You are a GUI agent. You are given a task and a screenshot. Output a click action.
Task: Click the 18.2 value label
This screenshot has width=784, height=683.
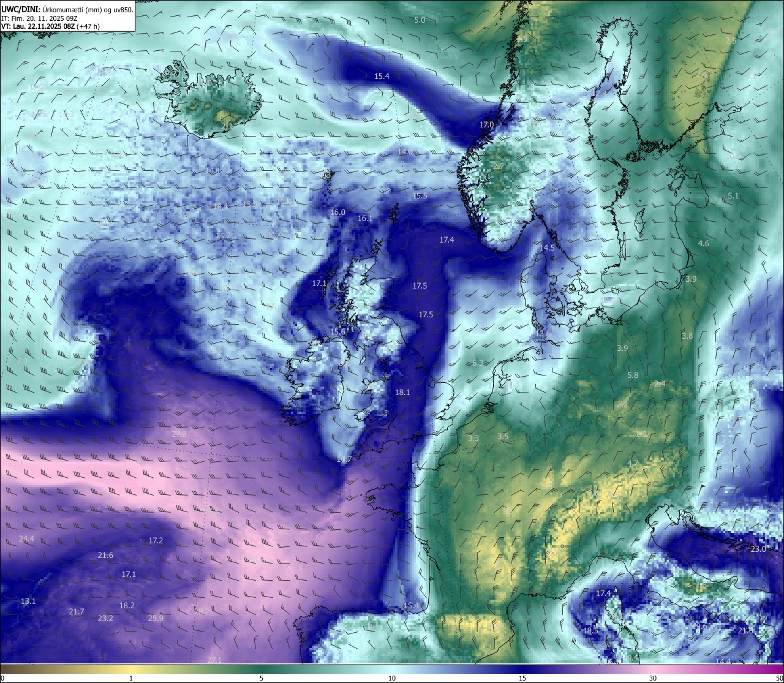[127, 606]
